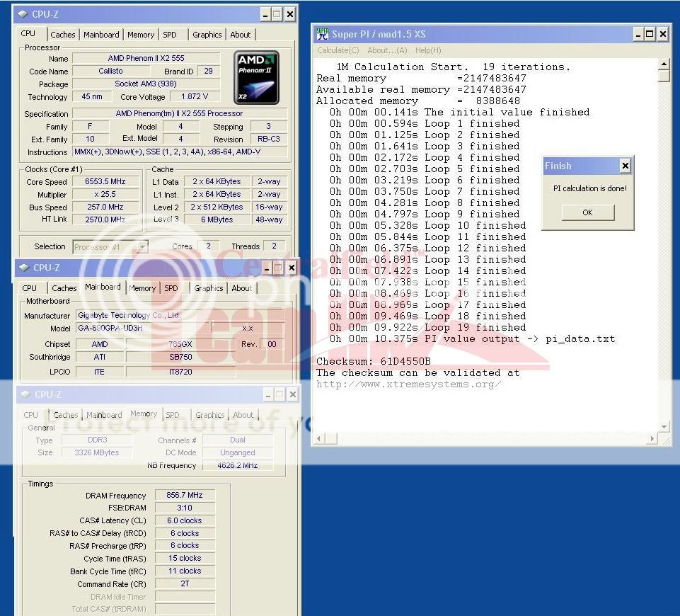
Task: Open the Calculate(C) menu in Super PI
Action: click(338, 50)
